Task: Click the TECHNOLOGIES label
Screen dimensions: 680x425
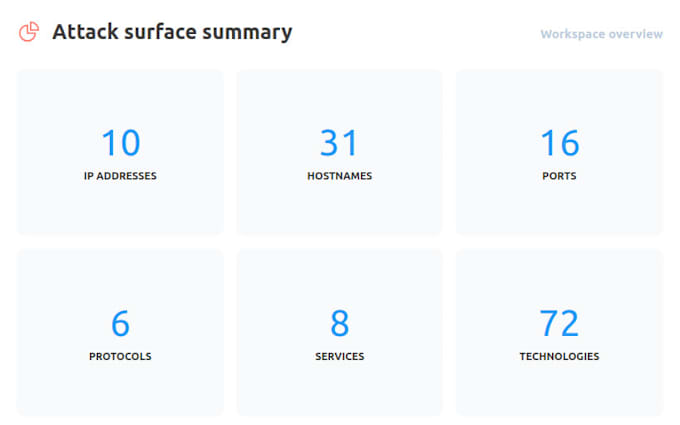Action: click(x=559, y=356)
